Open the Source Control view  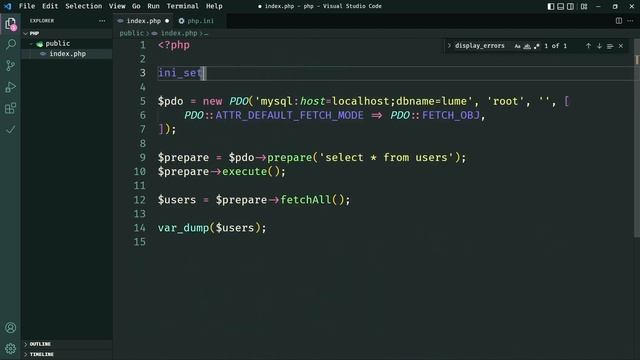pyautogui.click(x=11, y=65)
